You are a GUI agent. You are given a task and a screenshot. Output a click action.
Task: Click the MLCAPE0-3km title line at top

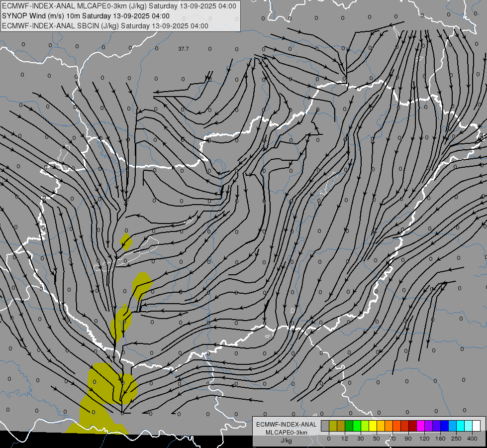click(119, 6)
